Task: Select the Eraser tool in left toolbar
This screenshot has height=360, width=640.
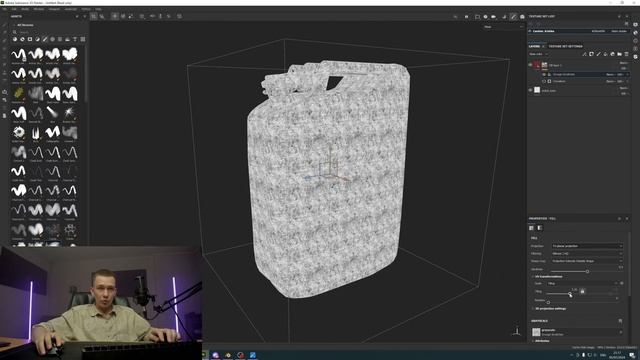Action: pyautogui.click(x=4, y=33)
